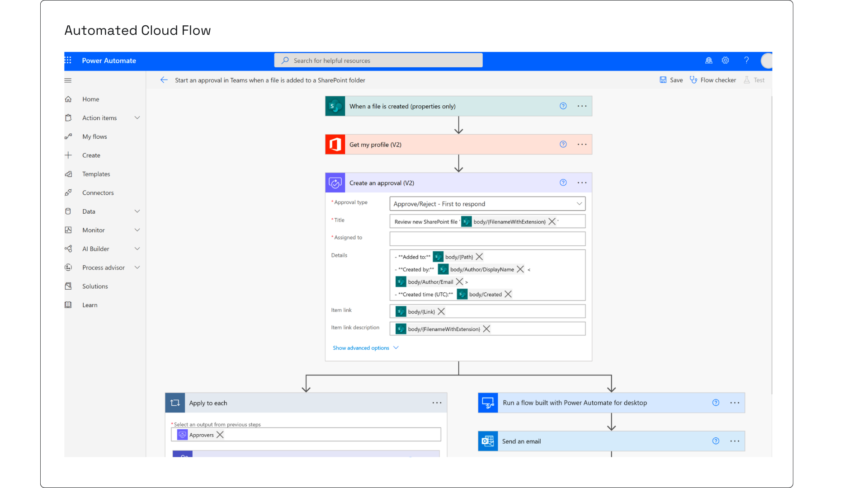Click the Power Automate title link
The height and width of the screenshot is (488, 868).
[109, 61]
